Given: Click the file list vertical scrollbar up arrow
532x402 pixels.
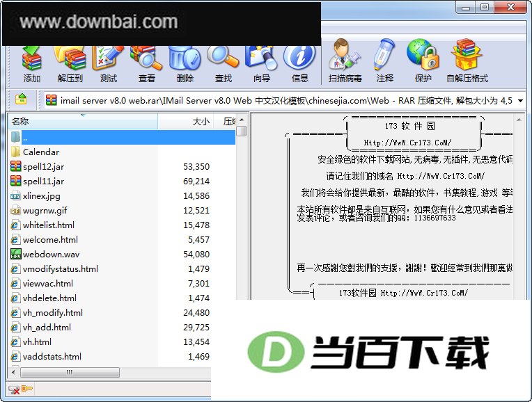Looking at the screenshot, I should click(x=242, y=120).
